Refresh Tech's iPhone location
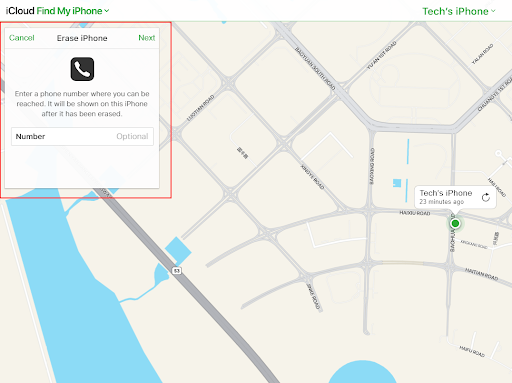The height and width of the screenshot is (383, 512). (486, 197)
